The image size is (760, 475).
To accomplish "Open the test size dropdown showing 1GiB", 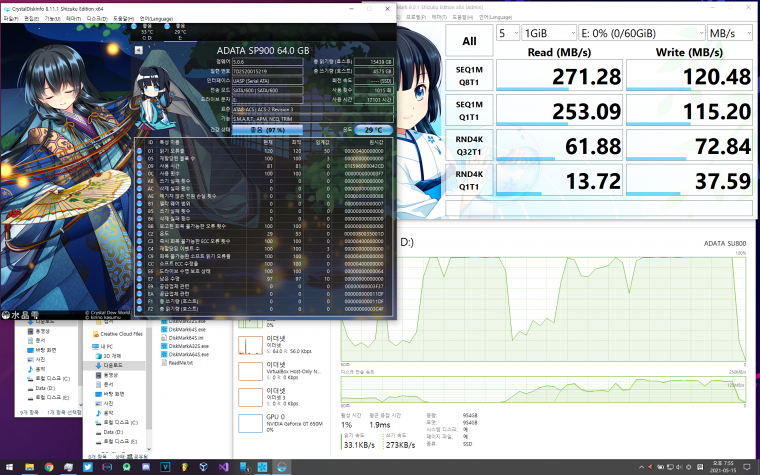I will tap(549, 33).
